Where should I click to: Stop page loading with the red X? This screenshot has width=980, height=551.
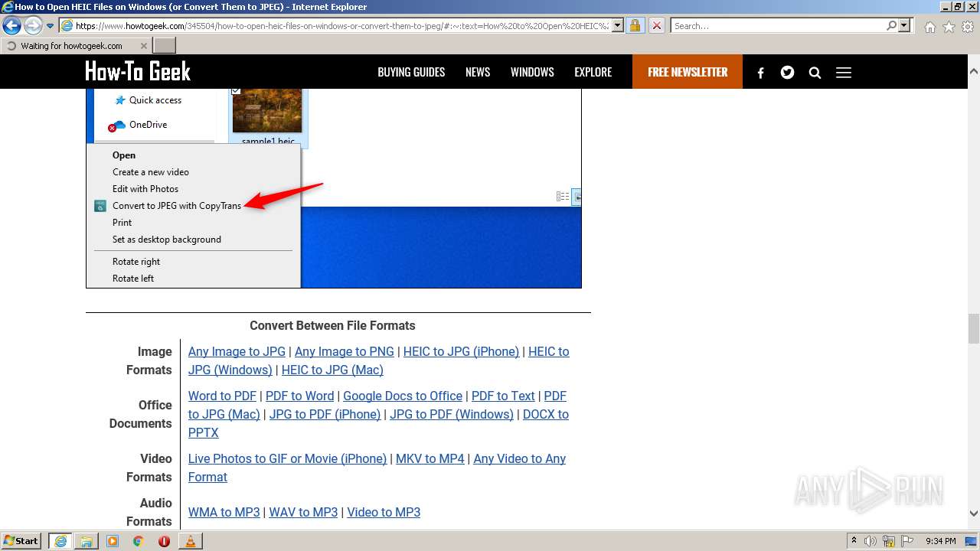point(656,25)
